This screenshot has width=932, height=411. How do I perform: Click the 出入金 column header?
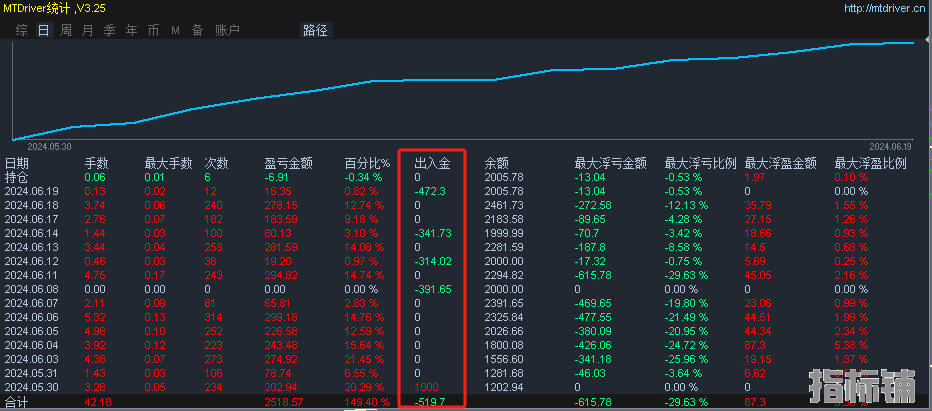pos(432,163)
